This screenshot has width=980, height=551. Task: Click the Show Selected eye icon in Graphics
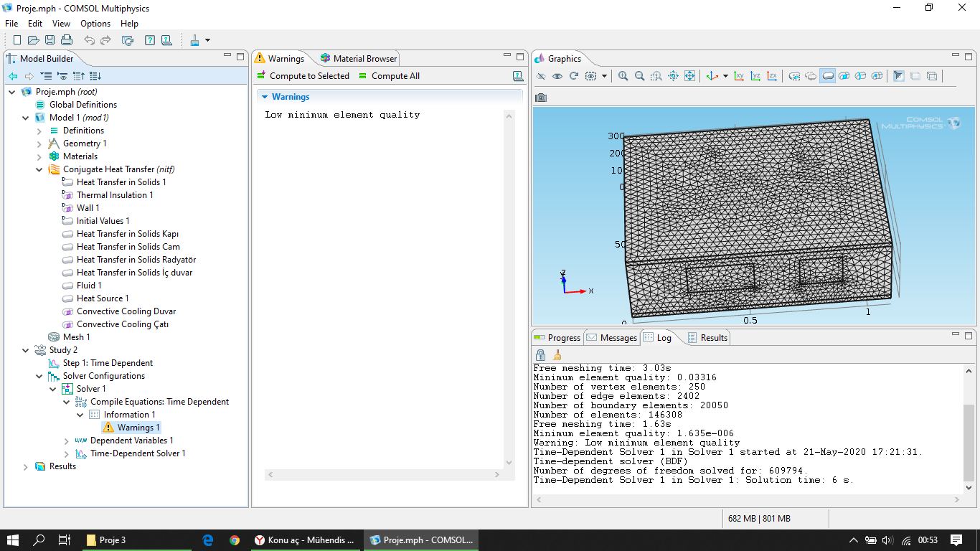(x=557, y=76)
